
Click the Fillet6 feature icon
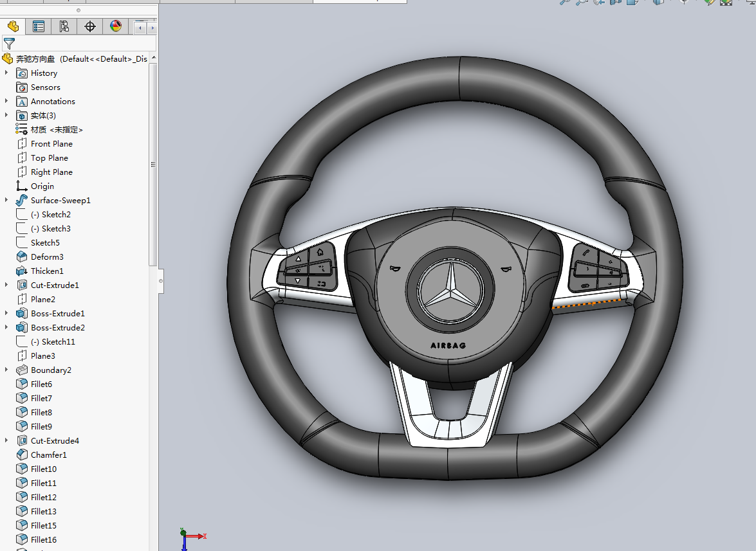[22, 384]
